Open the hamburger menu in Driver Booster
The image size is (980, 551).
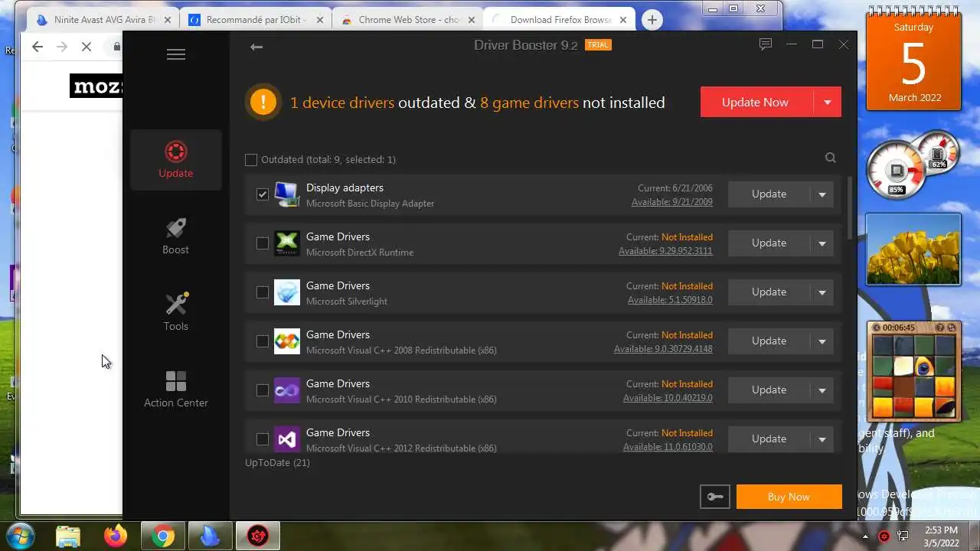[176, 54]
